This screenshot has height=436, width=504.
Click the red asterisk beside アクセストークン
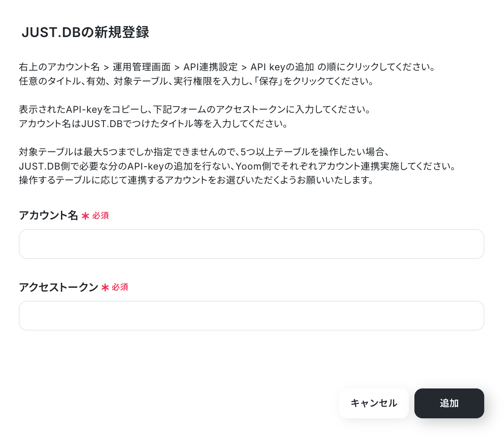pos(105,287)
